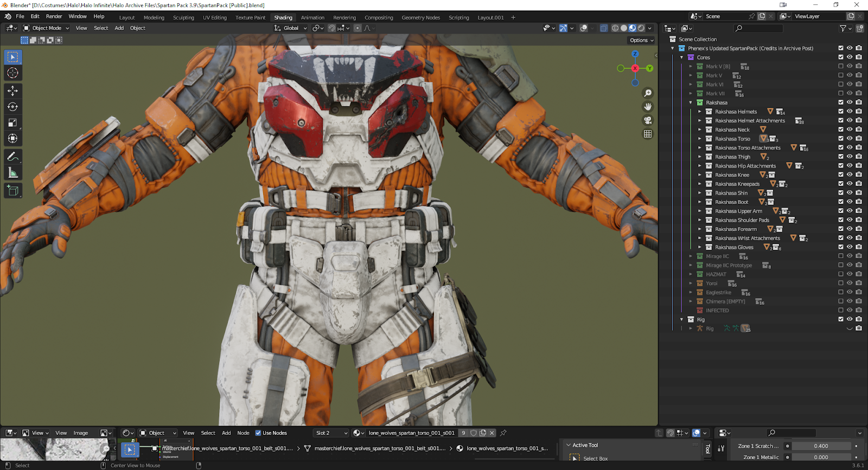This screenshot has width=868, height=470.
Task: Collapse the Active Tool panel
Action: [x=569, y=445]
